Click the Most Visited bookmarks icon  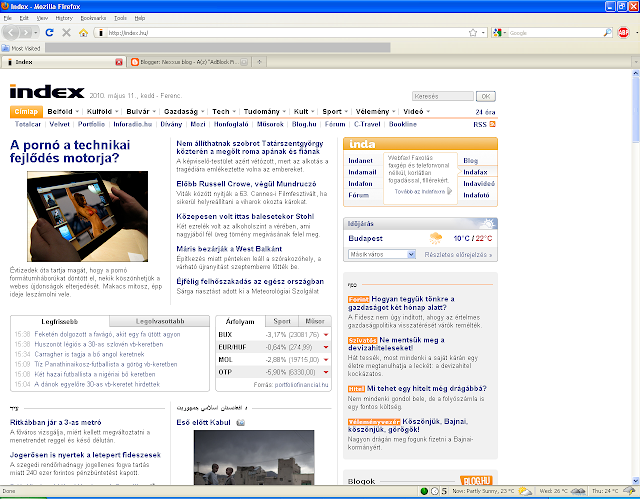tap(6, 48)
